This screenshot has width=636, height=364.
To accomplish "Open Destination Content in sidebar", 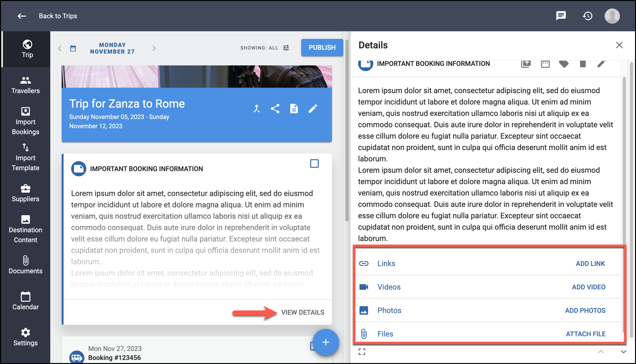I will click(x=26, y=229).
